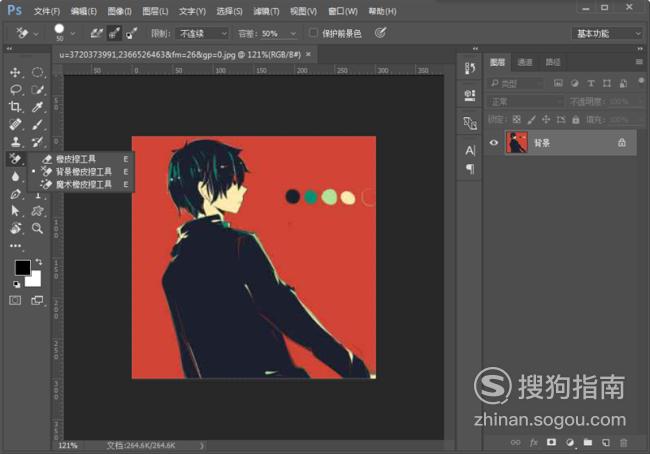Open the Character panel icon
The height and width of the screenshot is (454, 650).
[470, 150]
